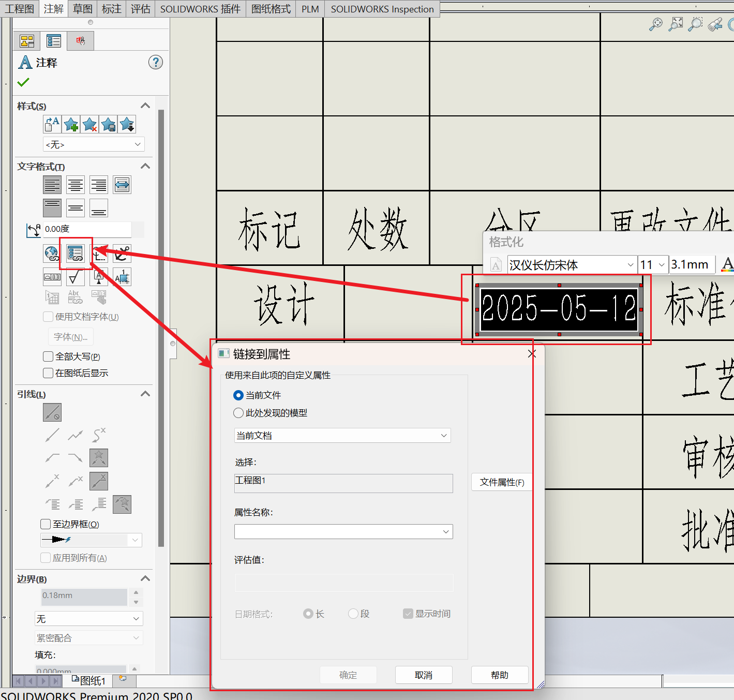Check 应用到所有 checkbox
Image resolution: width=734 pixels, height=700 pixels.
[x=46, y=558]
